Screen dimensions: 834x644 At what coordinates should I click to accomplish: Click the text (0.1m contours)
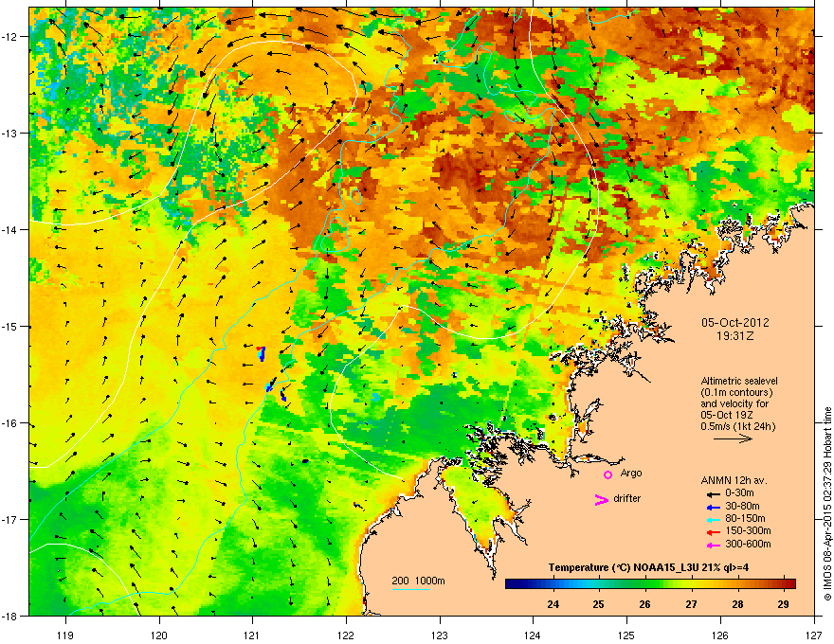point(736,393)
